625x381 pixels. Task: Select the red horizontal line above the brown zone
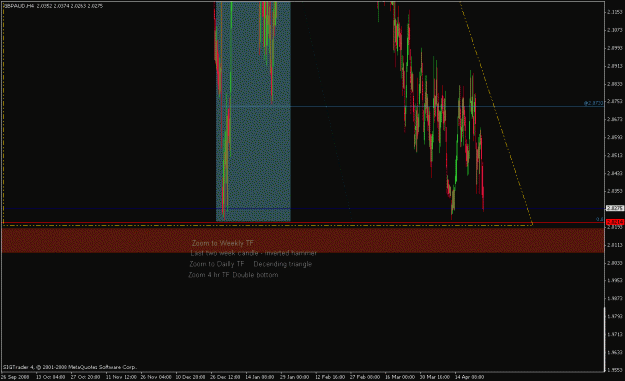[x=303, y=222]
